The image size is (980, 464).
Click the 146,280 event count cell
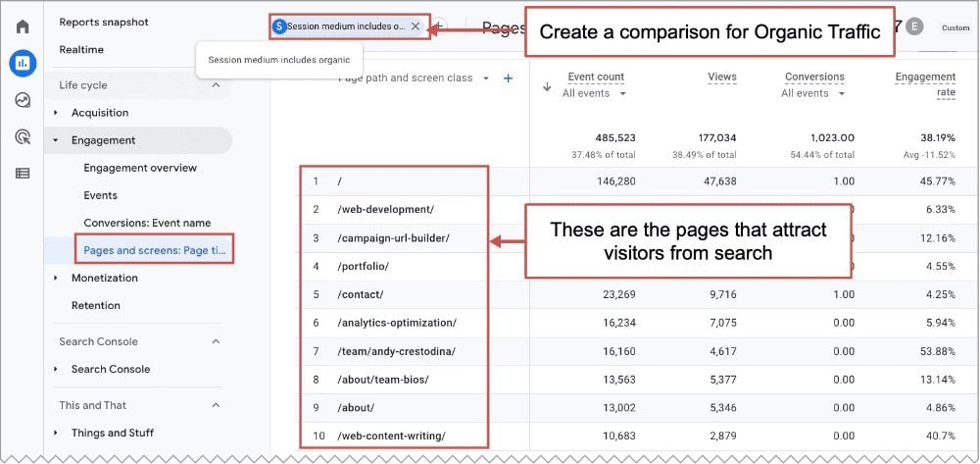614,181
